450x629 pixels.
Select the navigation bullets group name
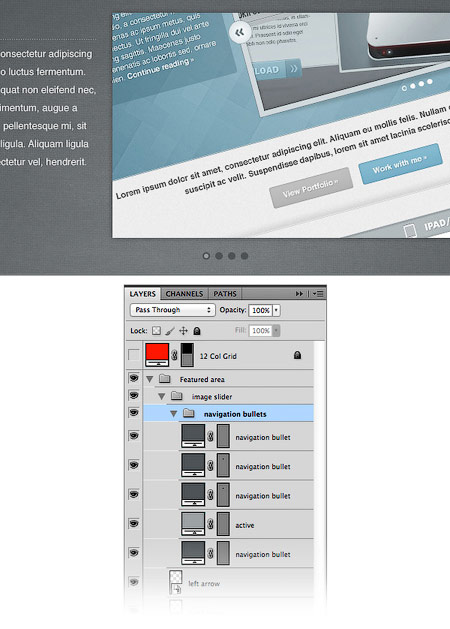pos(235,414)
